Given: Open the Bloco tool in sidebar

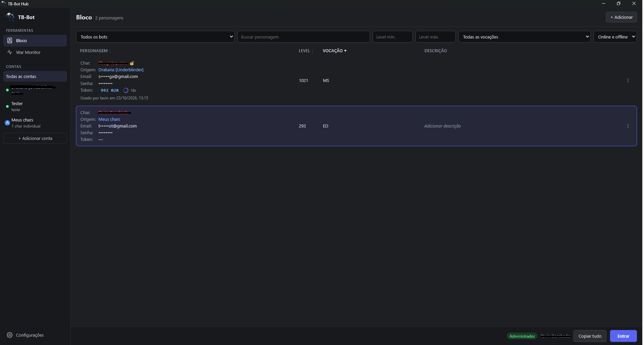Looking at the screenshot, I should [35, 40].
